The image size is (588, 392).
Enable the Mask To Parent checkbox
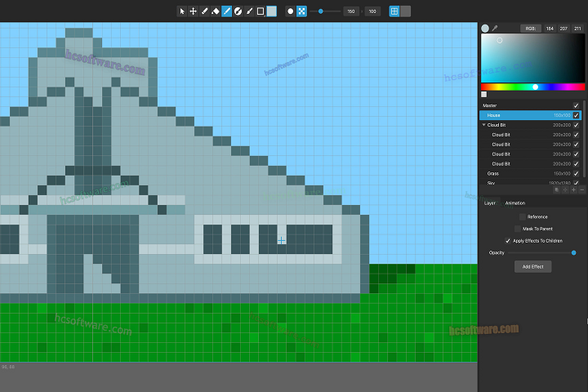click(x=518, y=229)
